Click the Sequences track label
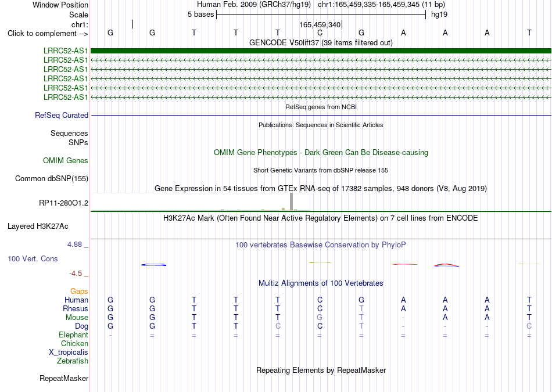Image resolution: width=552 pixels, height=392 pixels. click(69, 134)
